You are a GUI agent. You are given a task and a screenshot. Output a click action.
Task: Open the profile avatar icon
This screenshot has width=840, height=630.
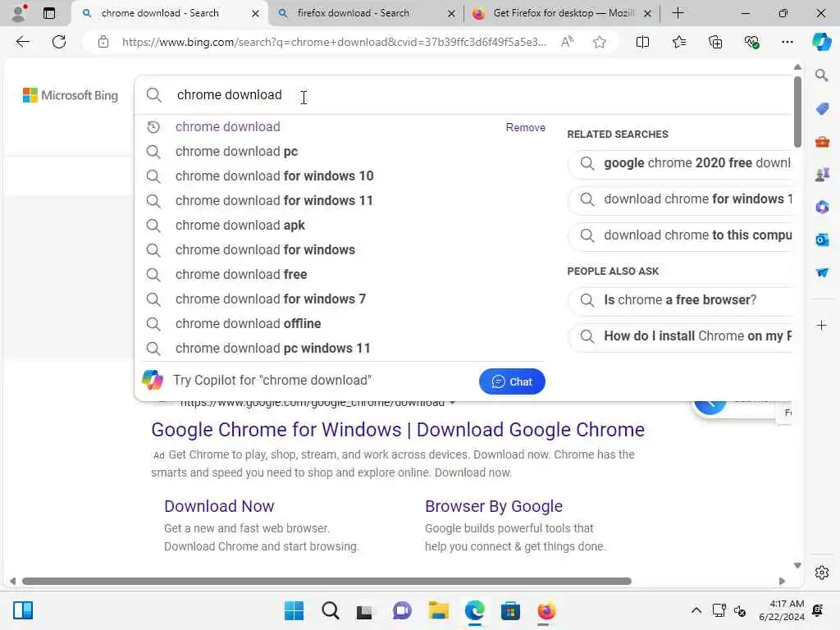tap(18, 13)
